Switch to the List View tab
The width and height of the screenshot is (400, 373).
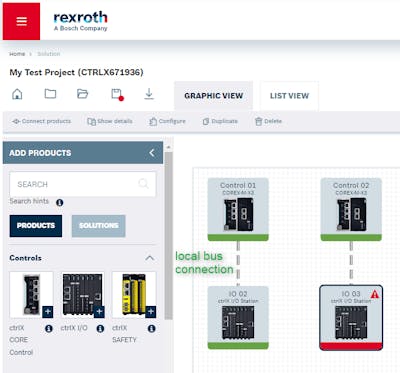[289, 96]
